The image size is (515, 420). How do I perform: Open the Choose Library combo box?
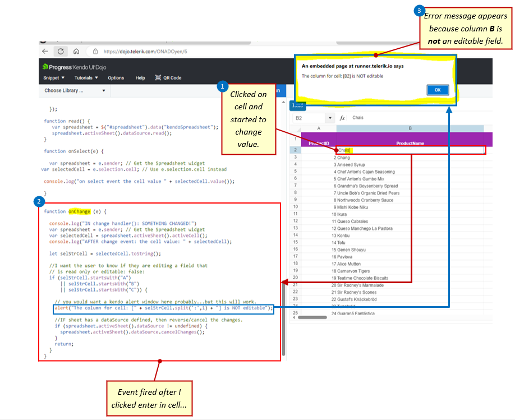click(x=75, y=90)
